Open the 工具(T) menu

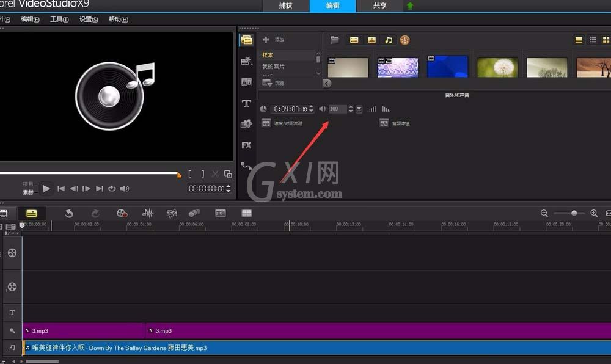click(x=59, y=20)
